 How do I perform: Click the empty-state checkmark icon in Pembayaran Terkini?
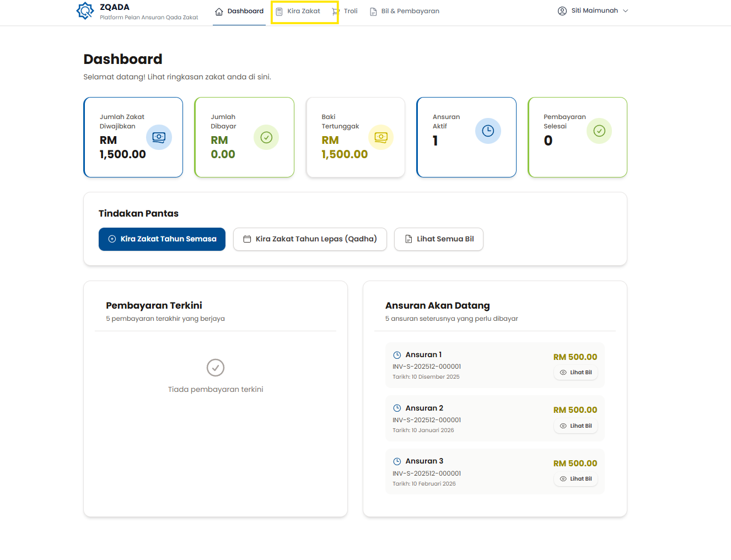click(x=216, y=368)
